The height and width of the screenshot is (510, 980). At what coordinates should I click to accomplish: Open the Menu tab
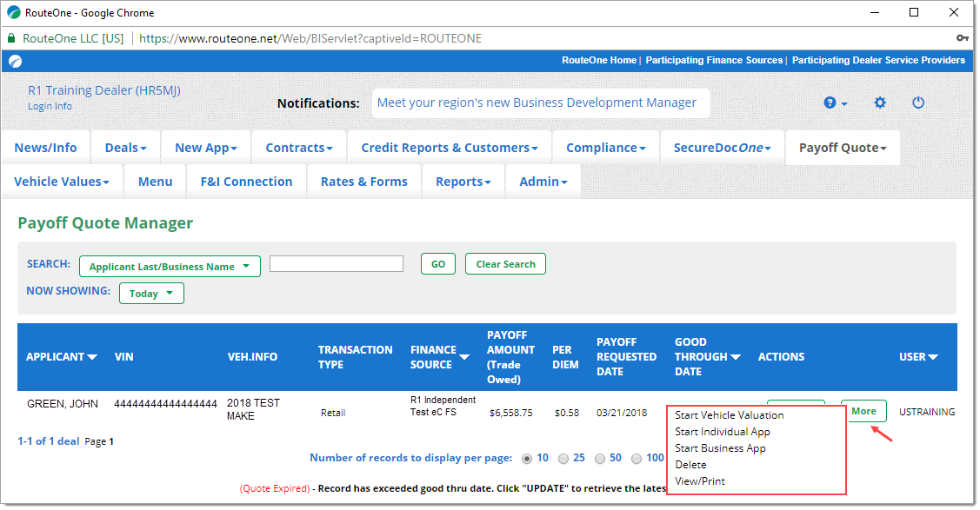click(155, 182)
